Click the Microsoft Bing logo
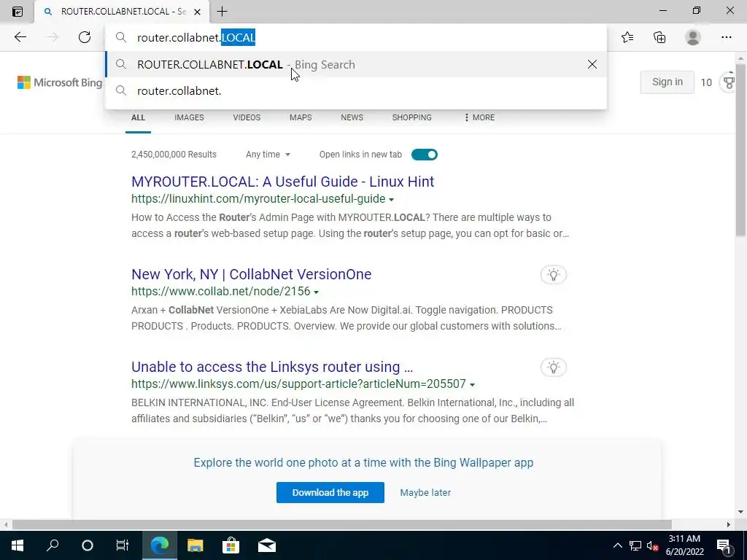747x560 pixels. 60,82
